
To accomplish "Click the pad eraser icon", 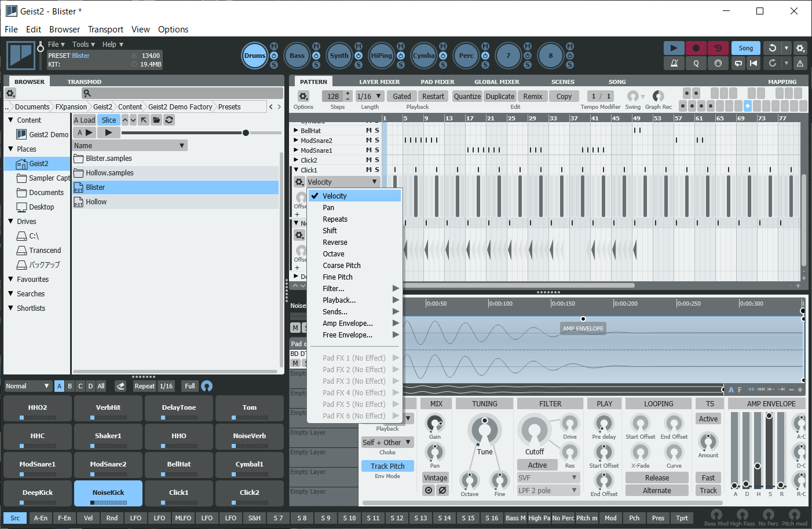I will pos(120,386).
